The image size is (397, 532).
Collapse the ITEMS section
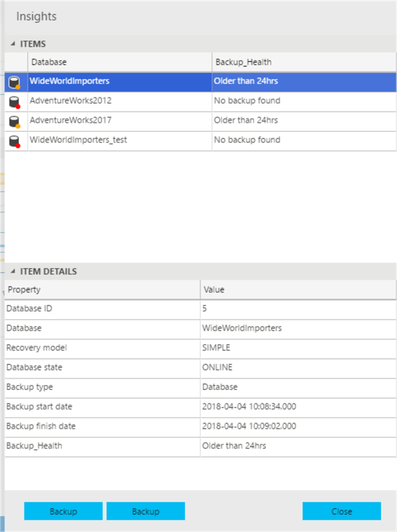click(x=14, y=44)
